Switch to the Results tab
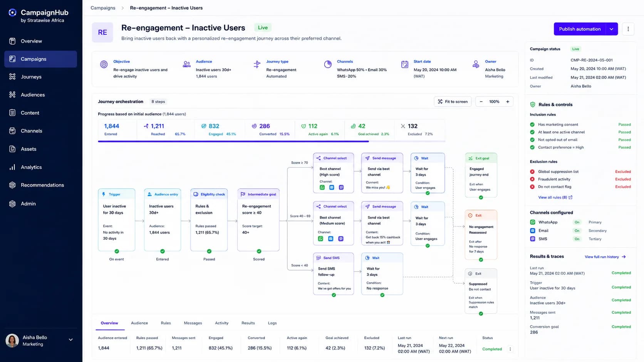 [248, 323]
